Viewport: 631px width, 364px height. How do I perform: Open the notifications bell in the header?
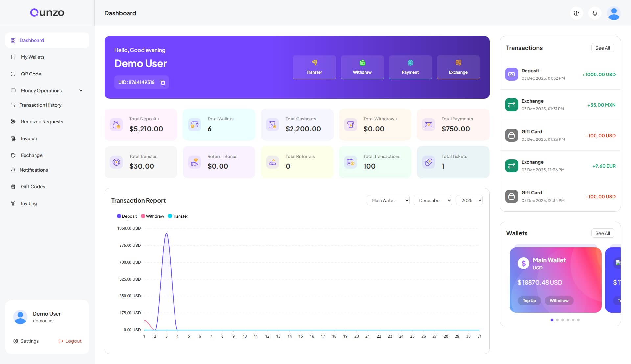point(595,13)
